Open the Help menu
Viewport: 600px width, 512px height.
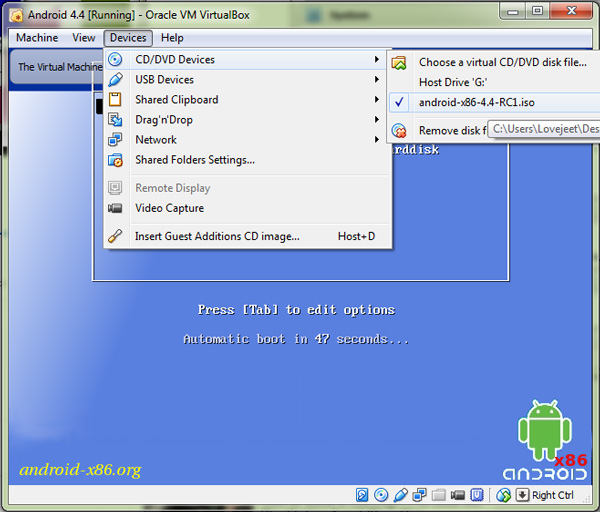[x=172, y=38]
